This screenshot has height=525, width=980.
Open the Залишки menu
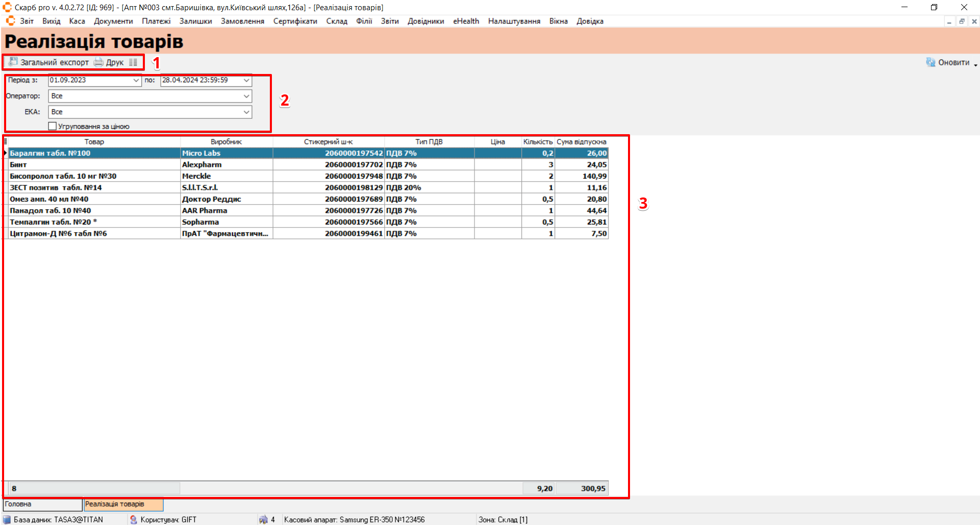pyautogui.click(x=195, y=21)
